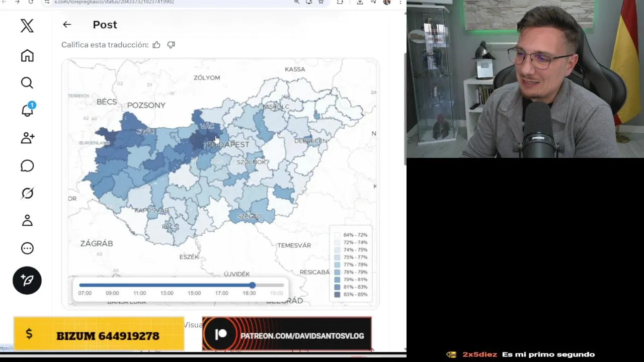644x362 pixels.
Task: Click the KASSA label on map
Action: tap(295, 69)
